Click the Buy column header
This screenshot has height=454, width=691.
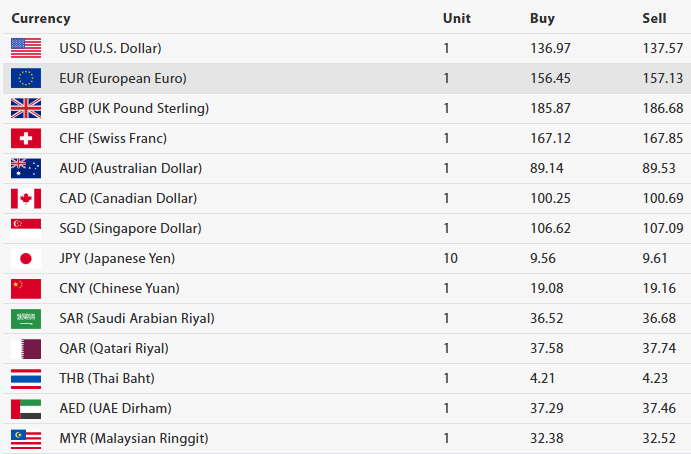[x=542, y=18]
